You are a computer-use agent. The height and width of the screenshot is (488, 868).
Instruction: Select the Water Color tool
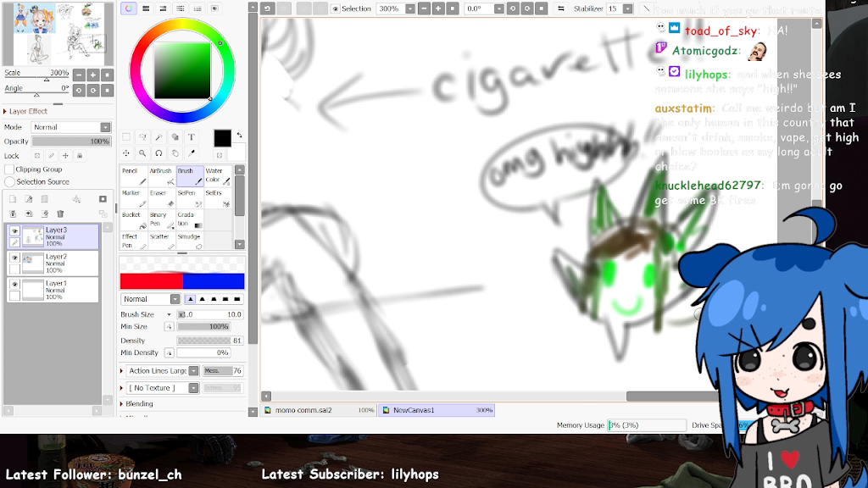tap(218, 176)
